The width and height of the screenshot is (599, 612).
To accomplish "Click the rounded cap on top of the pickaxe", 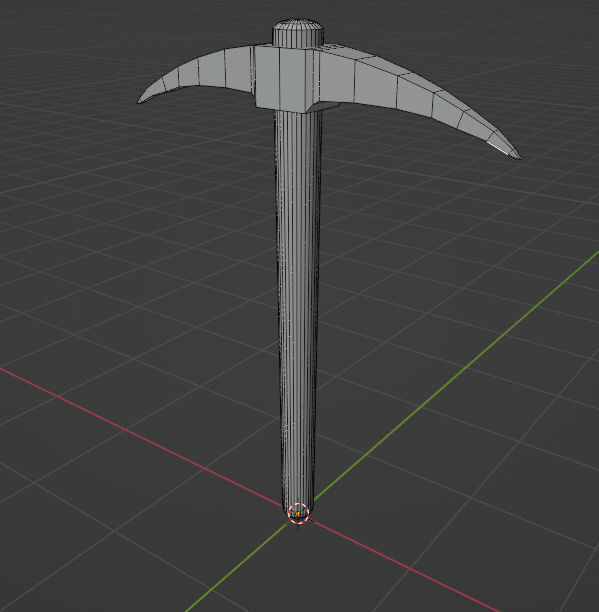I will pos(298,33).
